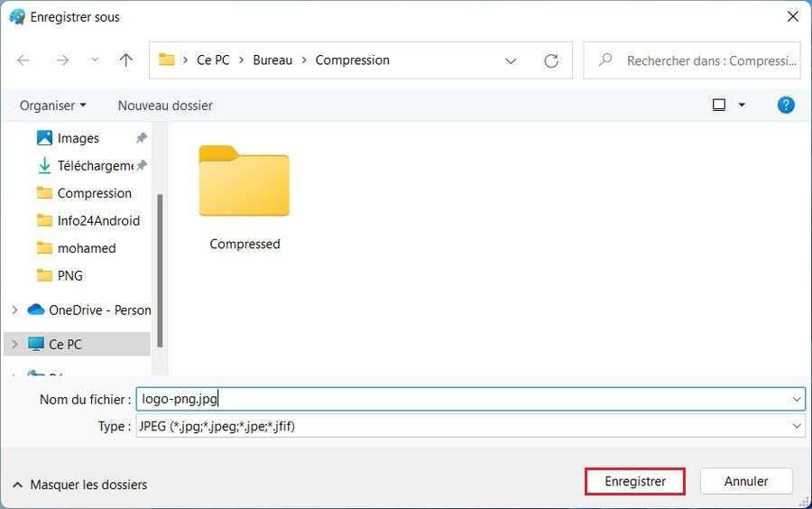Collapse folders with Masquer les dossiers
Image resolution: width=812 pixels, height=509 pixels.
79,485
